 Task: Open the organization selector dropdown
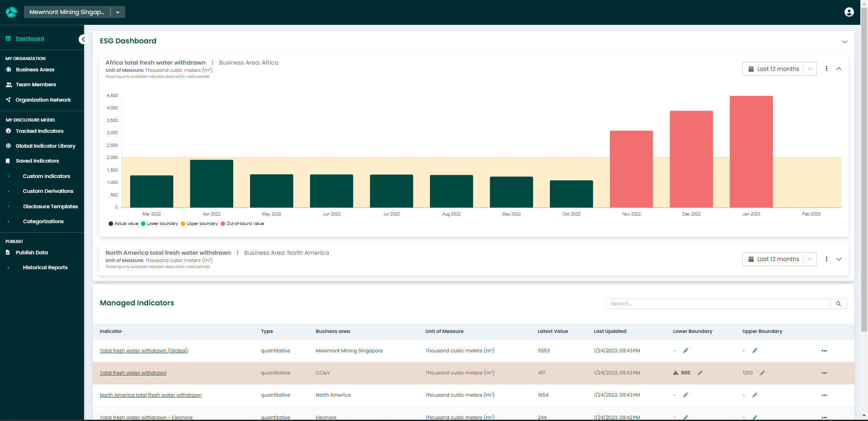pos(118,12)
